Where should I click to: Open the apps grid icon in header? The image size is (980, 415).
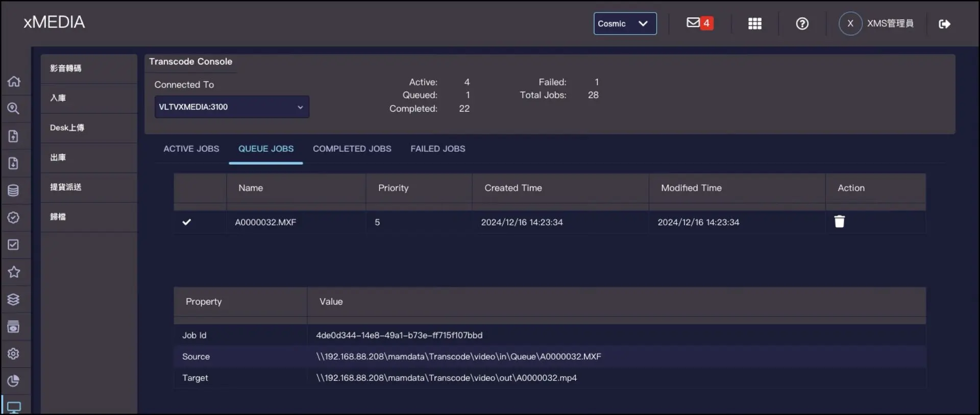[x=754, y=23]
